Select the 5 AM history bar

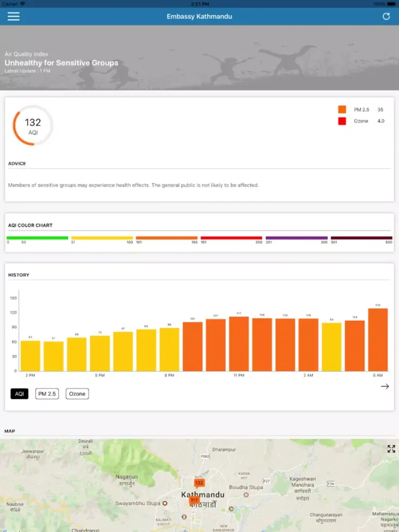pos(378,339)
